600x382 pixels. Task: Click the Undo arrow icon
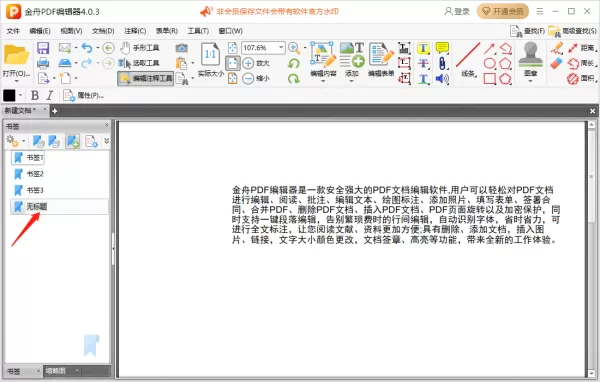click(x=87, y=48)
